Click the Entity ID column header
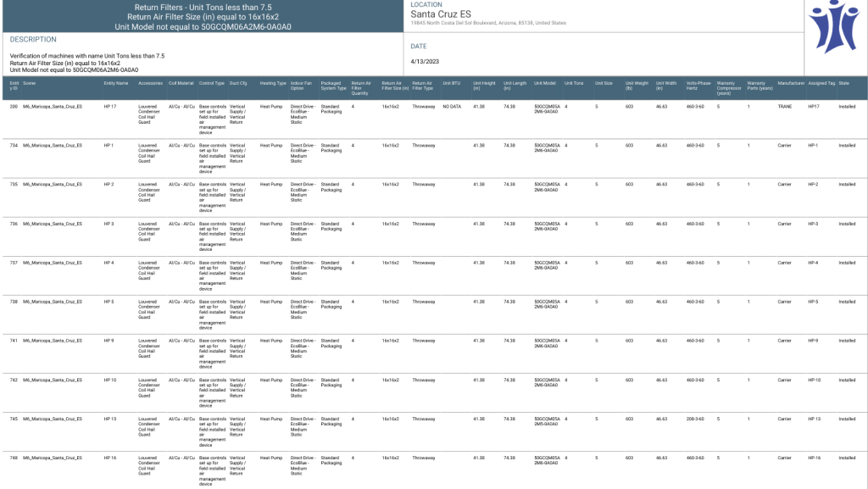The height and width of the screenshot is (489, 868). 14,86
